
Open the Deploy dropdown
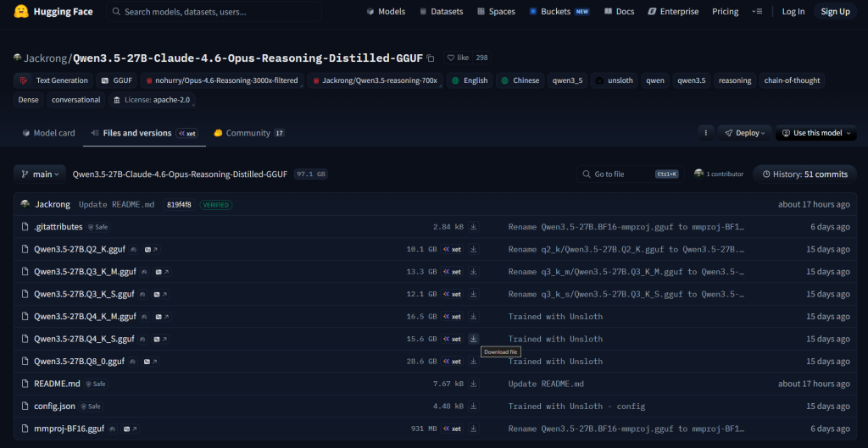coord(744,133)
